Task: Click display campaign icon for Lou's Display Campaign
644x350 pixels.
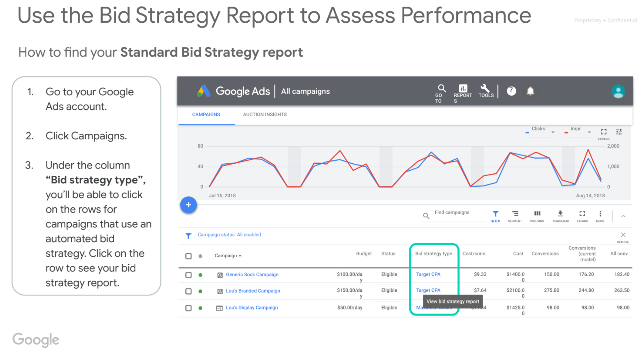Action: [219, 308]
